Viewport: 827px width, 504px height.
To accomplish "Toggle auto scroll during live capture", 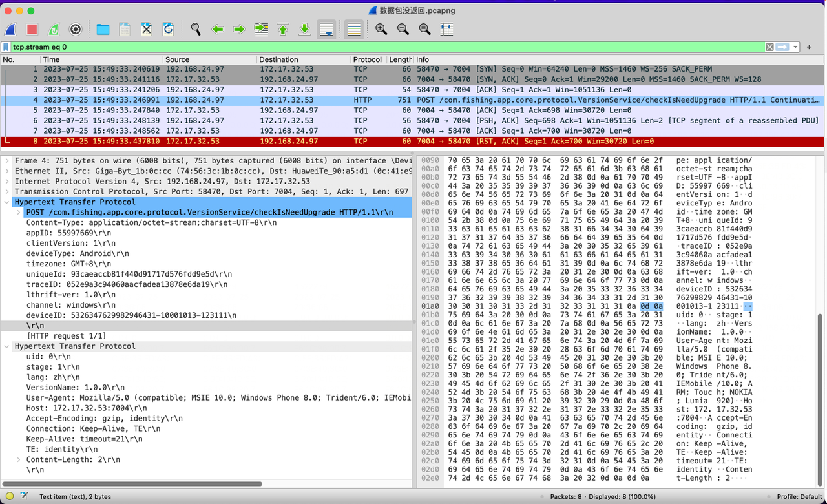I will 326,29.
